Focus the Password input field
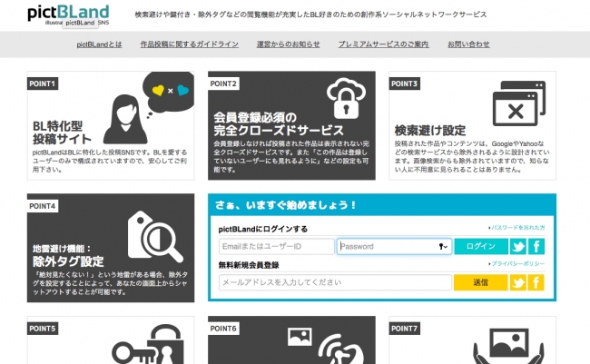Screen dimensions: 590x364 coord(394,247)
